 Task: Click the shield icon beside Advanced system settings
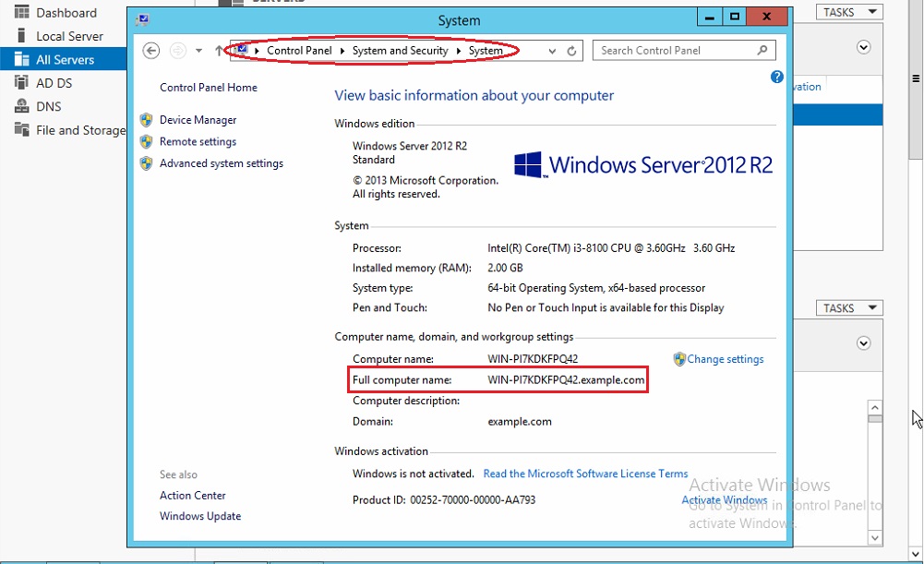click(x=146, y=163)
